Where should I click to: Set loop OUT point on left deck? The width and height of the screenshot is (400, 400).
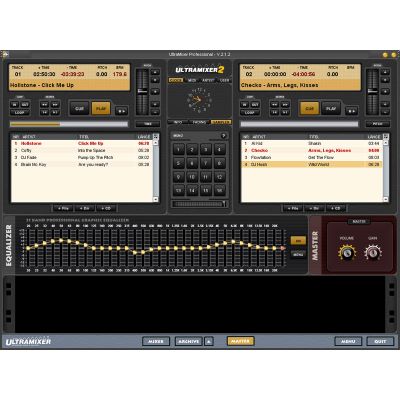coord(25,105)
